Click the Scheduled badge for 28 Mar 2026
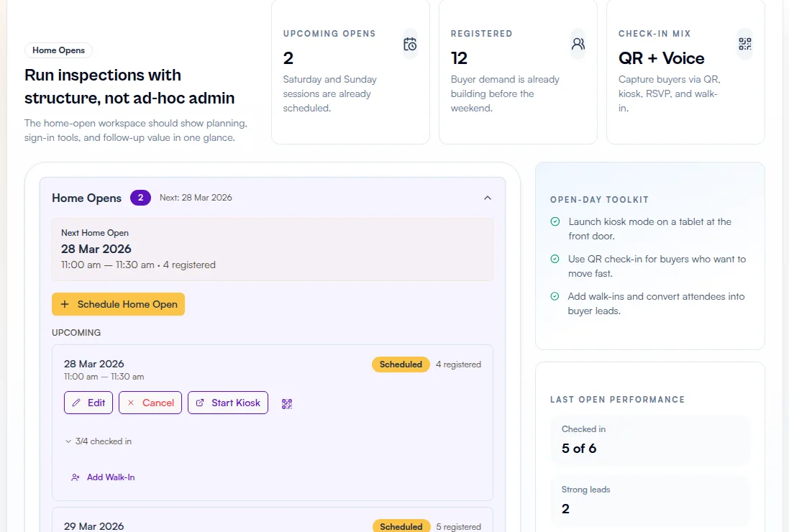 [x=401, y=364]
